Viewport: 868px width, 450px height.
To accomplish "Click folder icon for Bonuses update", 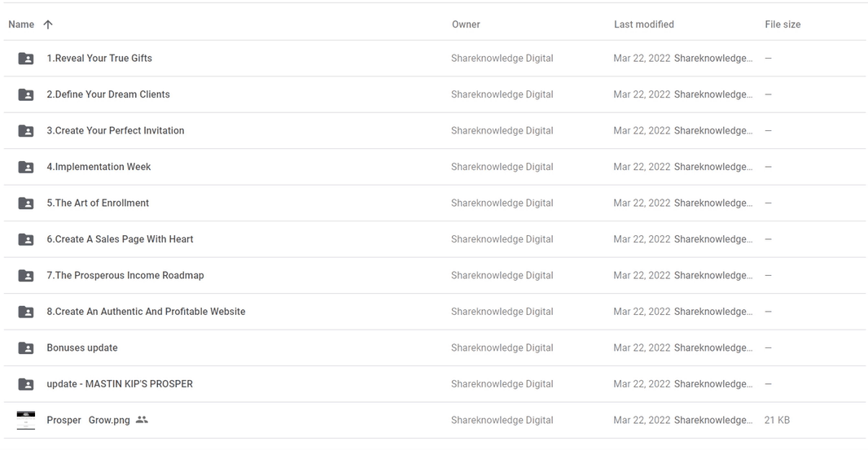I will pos(26,348).
